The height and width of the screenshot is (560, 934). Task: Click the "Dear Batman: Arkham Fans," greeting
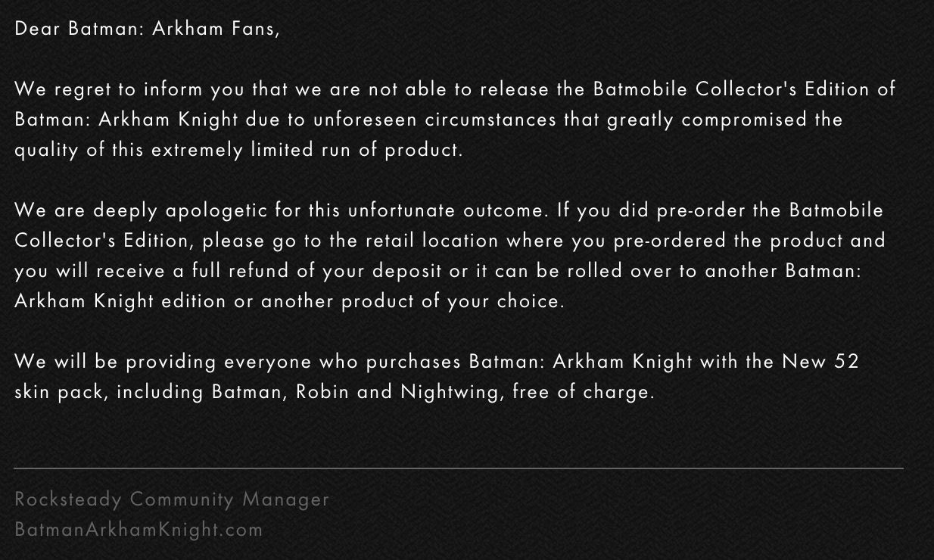pos(147,29)
